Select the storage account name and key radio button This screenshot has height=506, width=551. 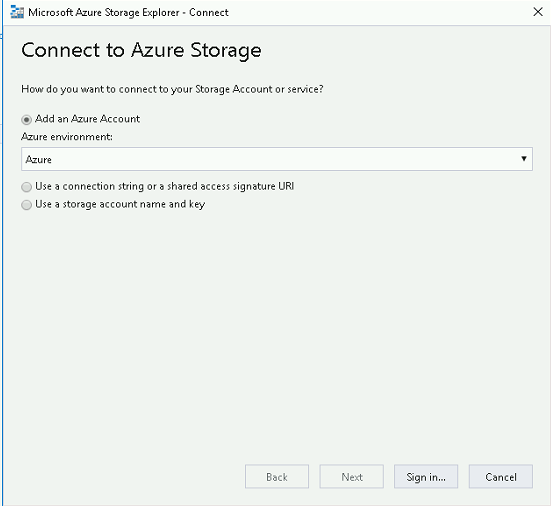click(26, 205)
